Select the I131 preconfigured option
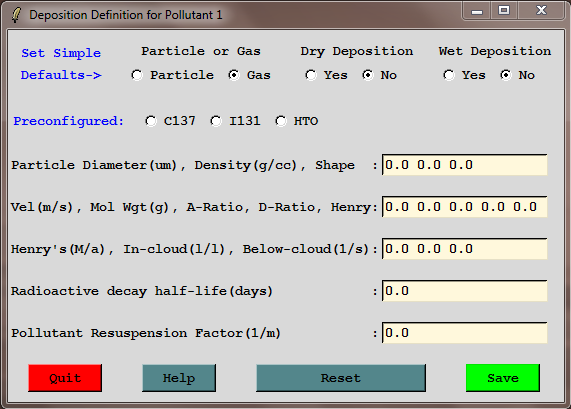The image size is (571, 409). [216, 121]
